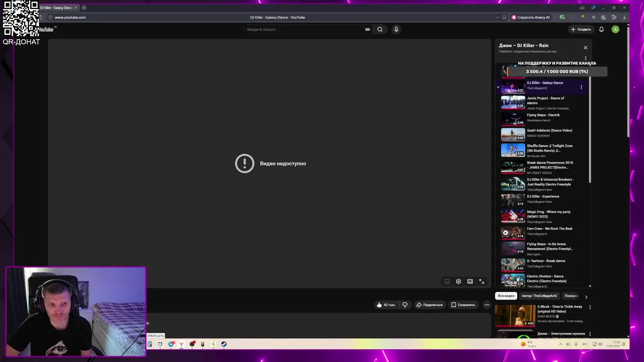Select the Автор: TheCollageArtC chip

(x=539, y=296)
